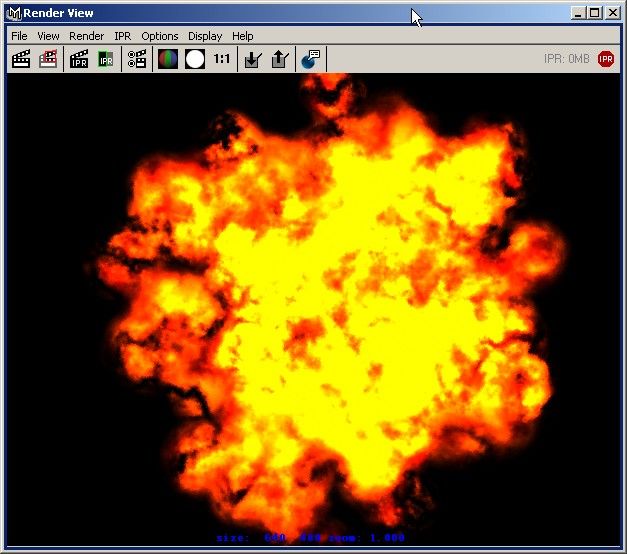The height and width of the screenshot is (554, 627).
Task: Click the Help menu
Action: (243, 36)
